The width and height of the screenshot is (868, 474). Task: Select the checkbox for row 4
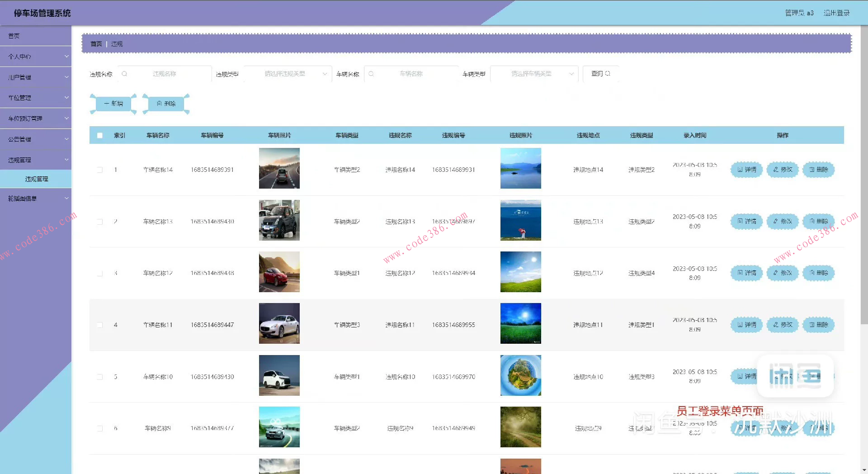[x=100, y=325]
